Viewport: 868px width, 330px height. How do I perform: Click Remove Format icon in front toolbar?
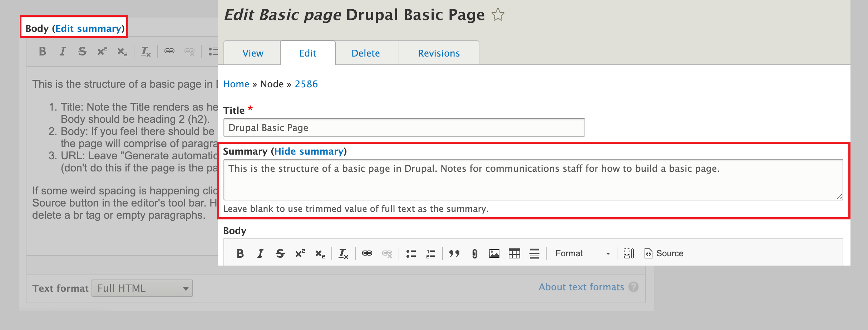[343, 254]
